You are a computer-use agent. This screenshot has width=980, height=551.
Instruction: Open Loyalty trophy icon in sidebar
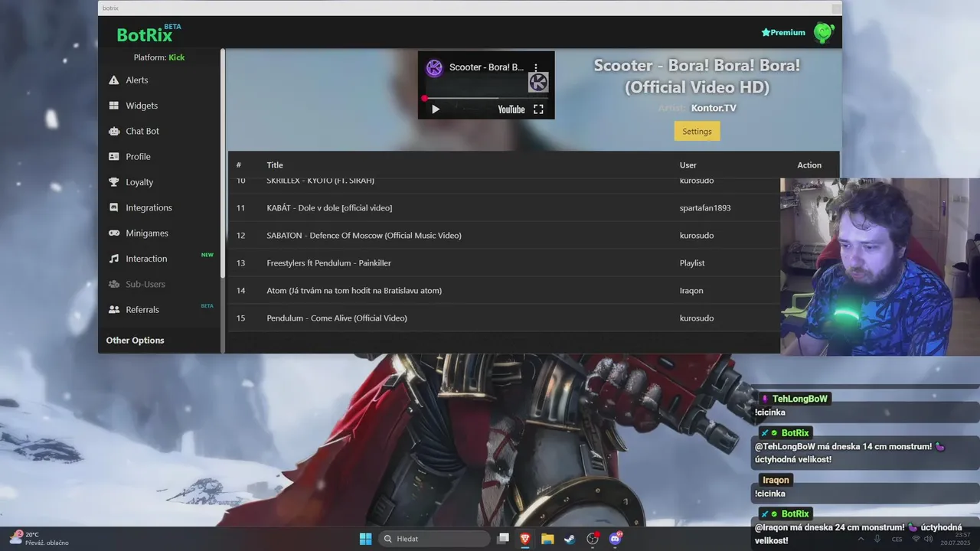(x=114, y=182)
